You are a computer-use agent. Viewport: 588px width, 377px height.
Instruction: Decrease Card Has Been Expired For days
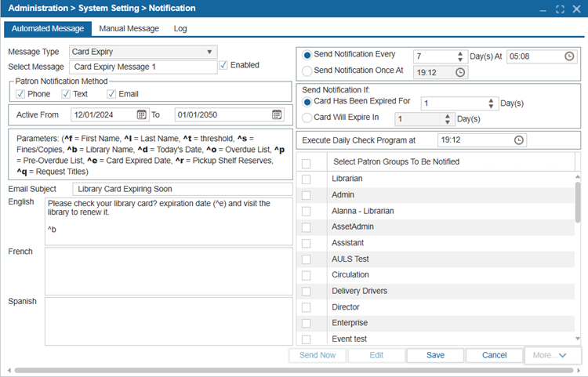click(491, 106)
